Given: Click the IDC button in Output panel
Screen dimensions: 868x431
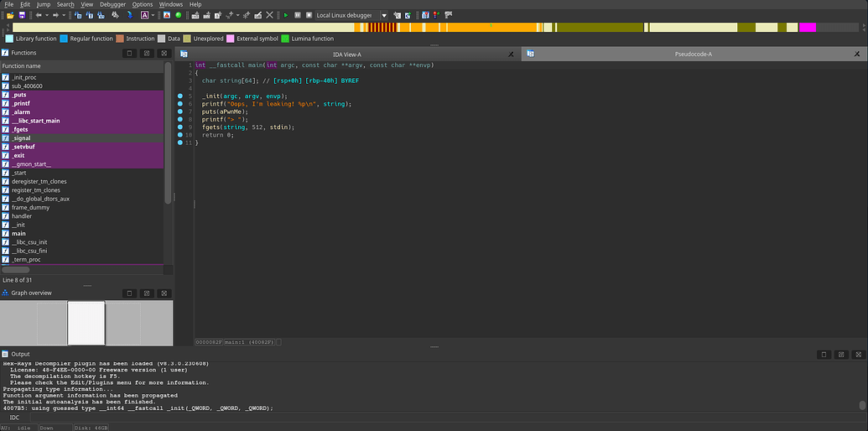Looking at the screenshot, I should click(14, 417).
